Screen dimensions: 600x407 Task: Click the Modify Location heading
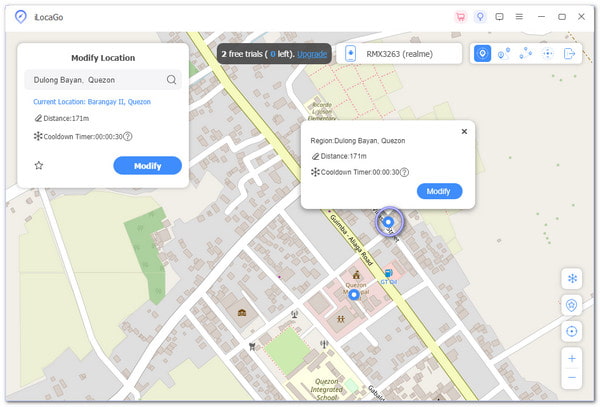click(103, 58)
